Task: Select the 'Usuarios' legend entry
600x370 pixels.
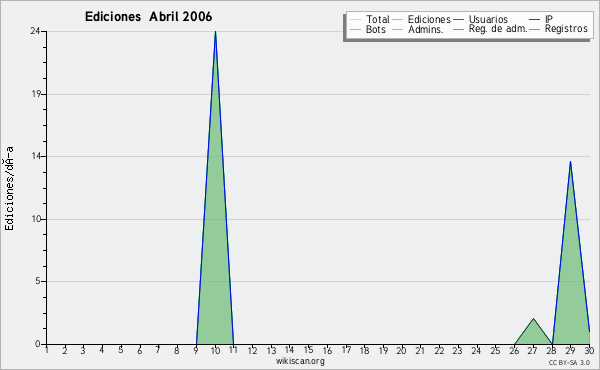Action: point(488,19)
